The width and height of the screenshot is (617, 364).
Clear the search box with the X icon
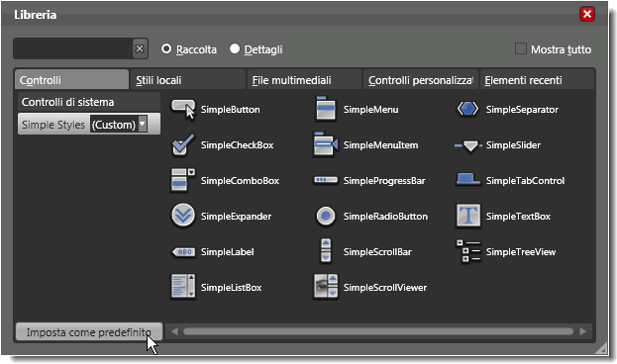[140, 48]
